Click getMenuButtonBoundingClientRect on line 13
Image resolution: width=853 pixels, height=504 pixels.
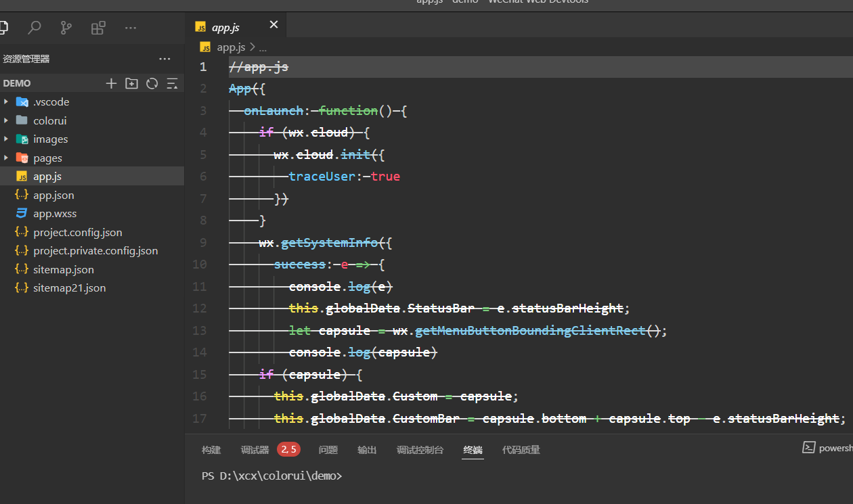(530, 330)
